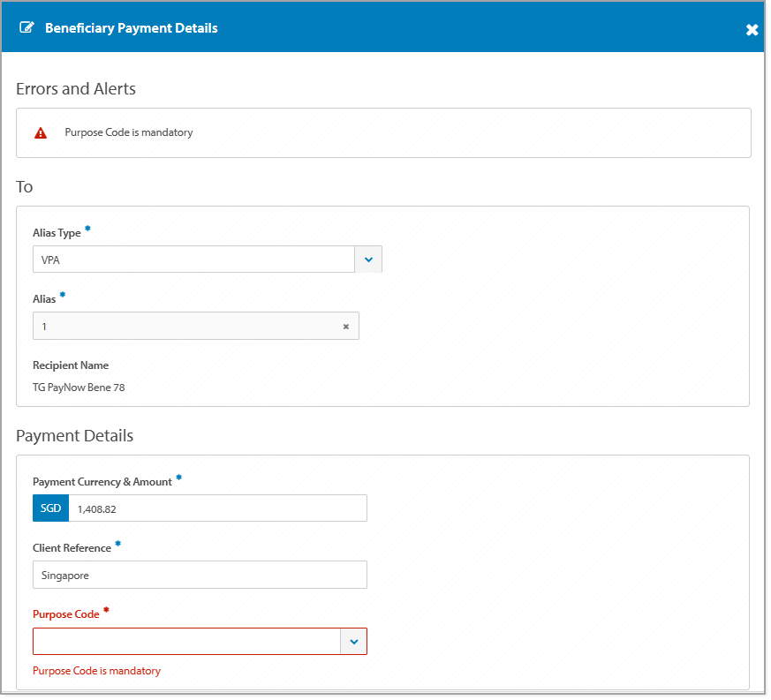Click the Client Reference field containing Singapore

200,575
